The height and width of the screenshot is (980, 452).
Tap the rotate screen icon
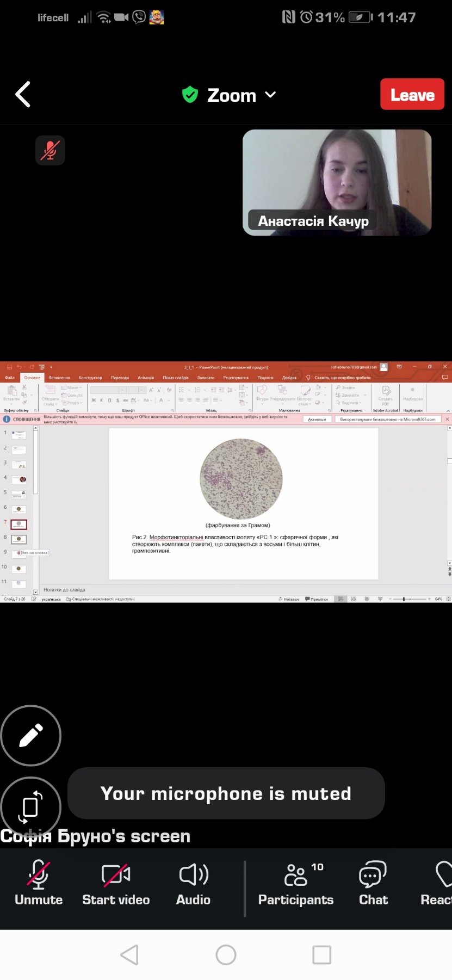coord(31,806)
